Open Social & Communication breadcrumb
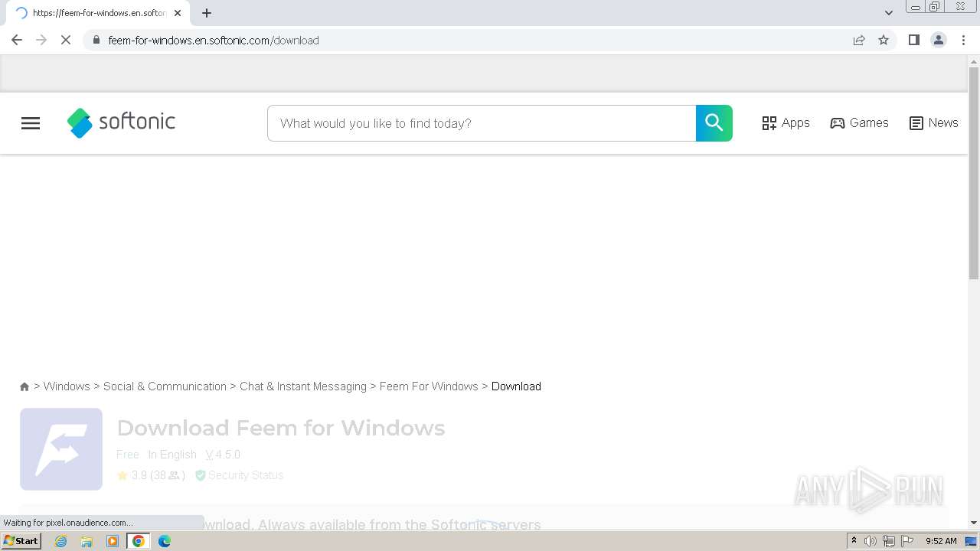Viewport: 980px width, 551px height. point(165,386)
